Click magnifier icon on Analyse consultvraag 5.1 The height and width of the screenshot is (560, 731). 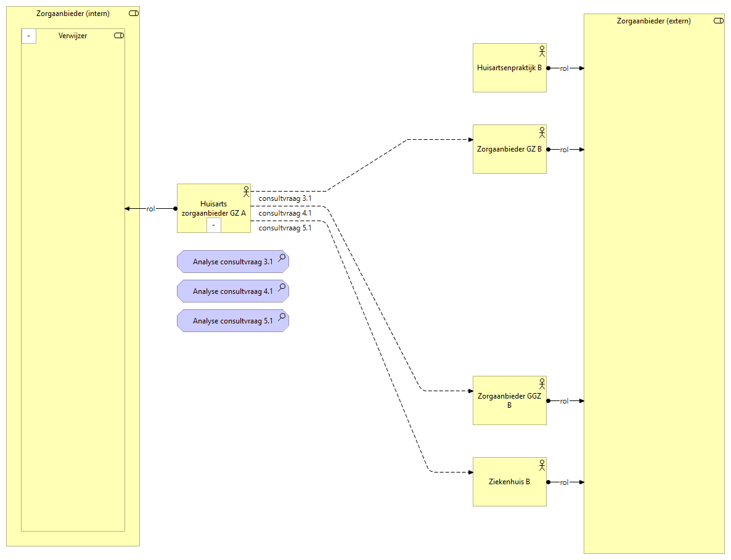[282, 317]
